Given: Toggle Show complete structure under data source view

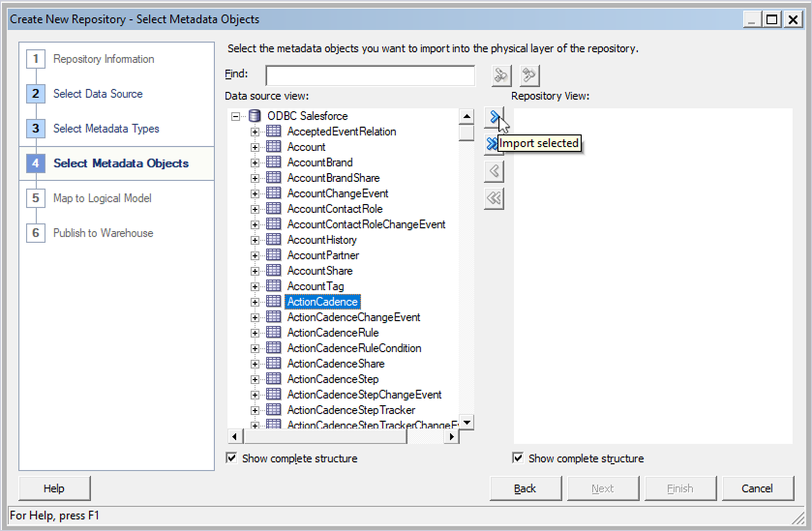Looking at the screenshot, I should pyautogui.click(x=231, y=458).
